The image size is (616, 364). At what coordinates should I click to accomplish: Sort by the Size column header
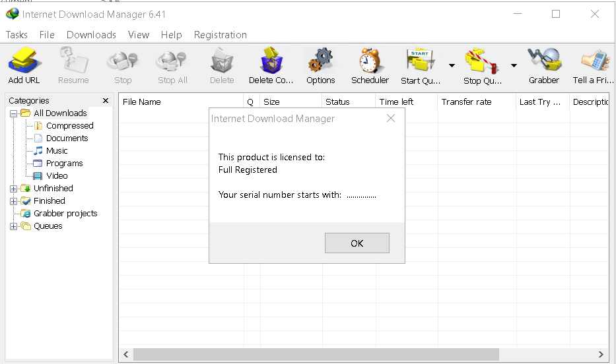[291, 102]
